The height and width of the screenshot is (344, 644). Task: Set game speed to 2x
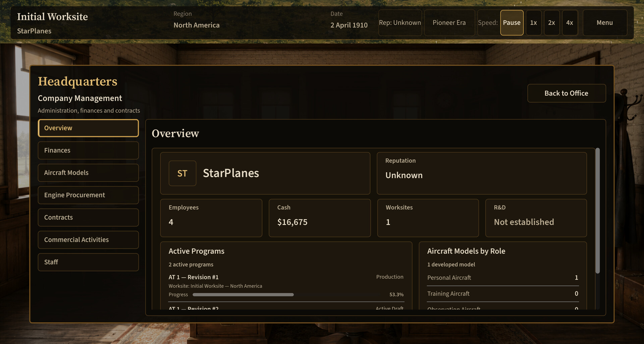tap(551, 22)
